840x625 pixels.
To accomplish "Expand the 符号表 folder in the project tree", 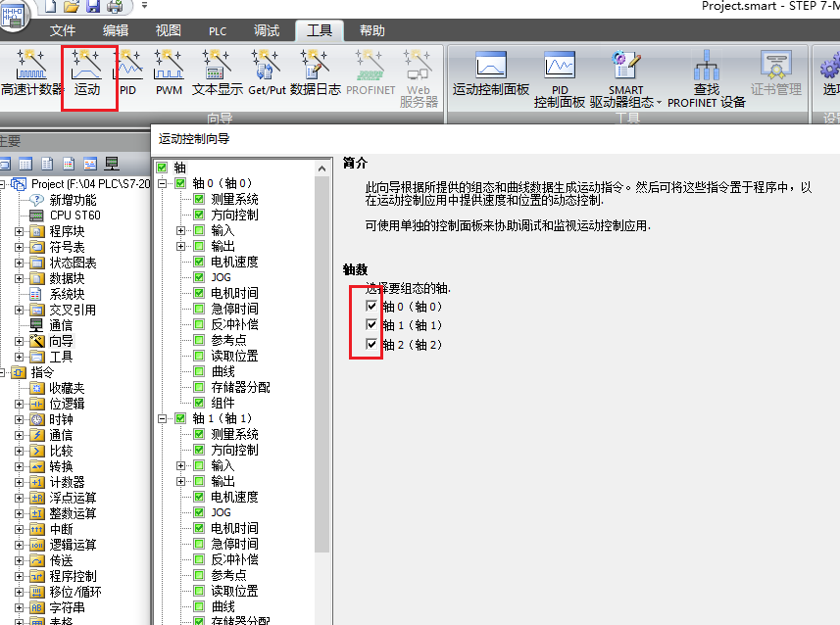I will tap(20, 247).
